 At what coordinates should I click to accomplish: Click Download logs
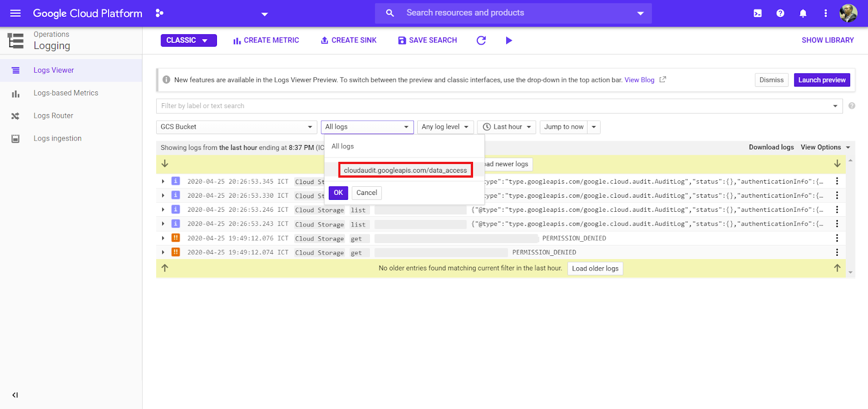pos(771,147)
